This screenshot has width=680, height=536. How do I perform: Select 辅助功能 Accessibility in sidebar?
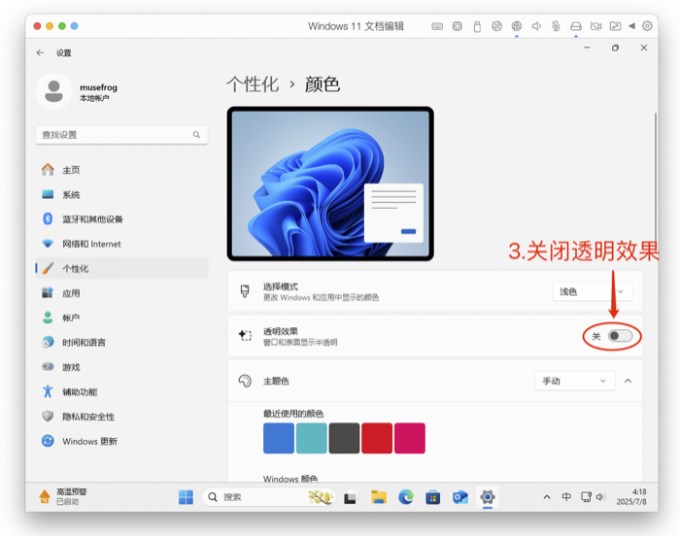point(122,392)
